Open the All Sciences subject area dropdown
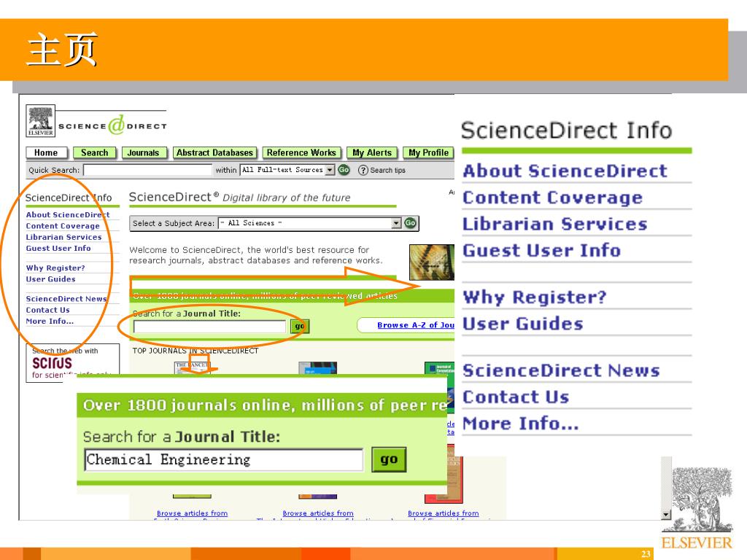The width and height of the screenshot is (747, 560). coord(309,223)
